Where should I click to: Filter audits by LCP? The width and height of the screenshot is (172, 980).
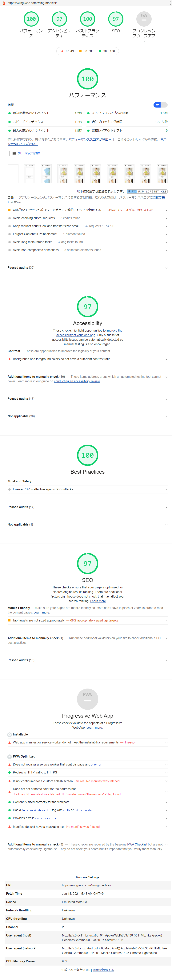coord(149,192)
